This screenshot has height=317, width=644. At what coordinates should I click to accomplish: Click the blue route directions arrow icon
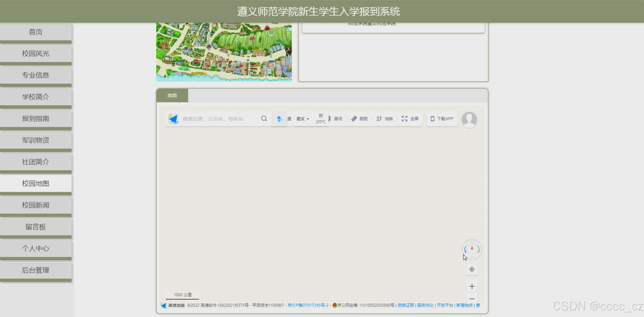pos(279,119)
